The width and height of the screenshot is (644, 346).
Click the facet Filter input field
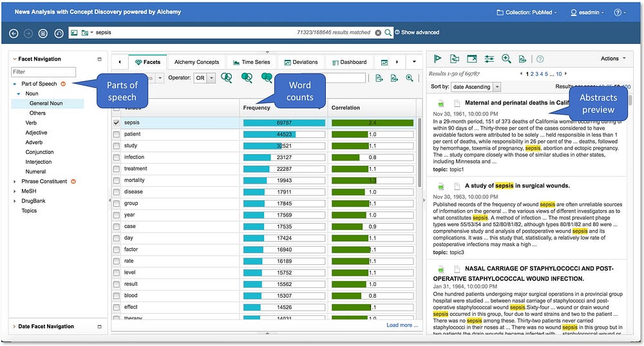tap(44, 72)
